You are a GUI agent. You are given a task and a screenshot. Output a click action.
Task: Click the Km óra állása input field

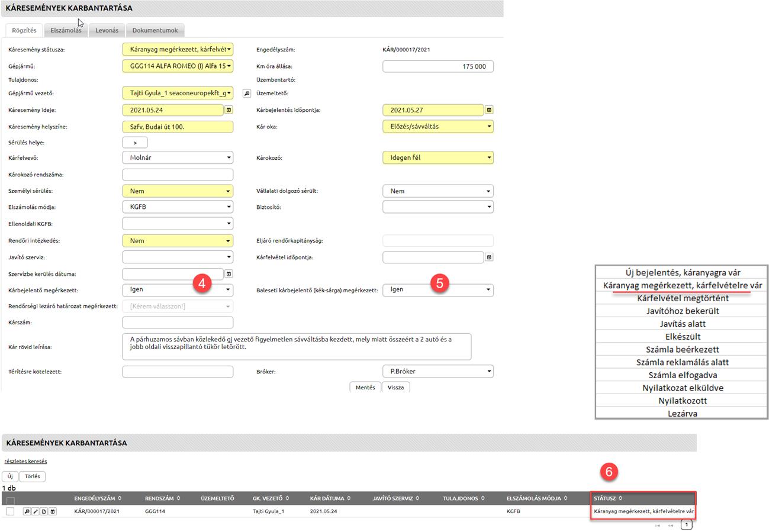click(x=438, y=66)
